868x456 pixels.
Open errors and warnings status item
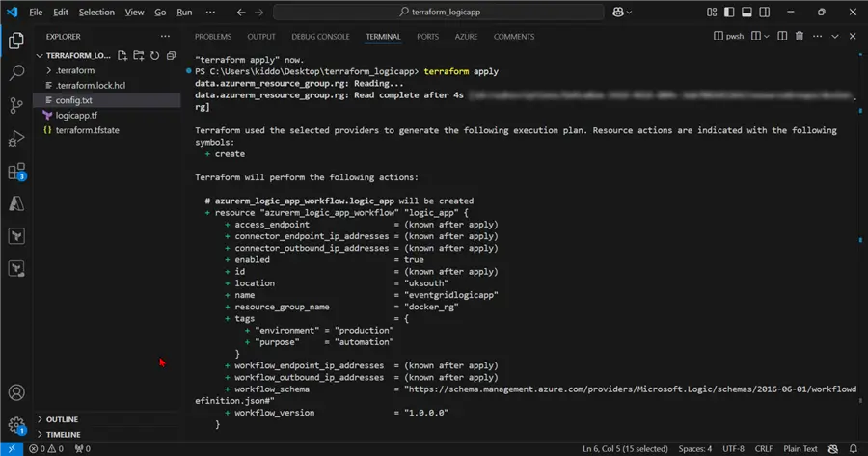click(x=46, y=449)
